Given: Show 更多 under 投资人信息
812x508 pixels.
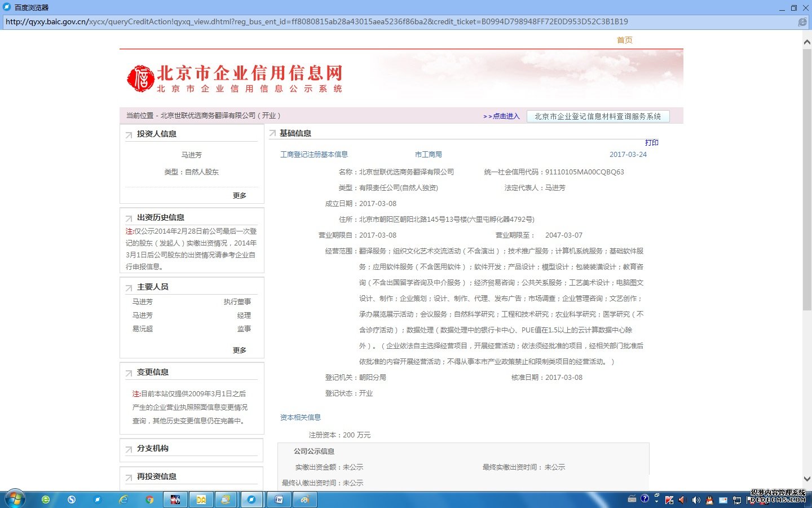Looking at the screenshot, I should 240,195.
